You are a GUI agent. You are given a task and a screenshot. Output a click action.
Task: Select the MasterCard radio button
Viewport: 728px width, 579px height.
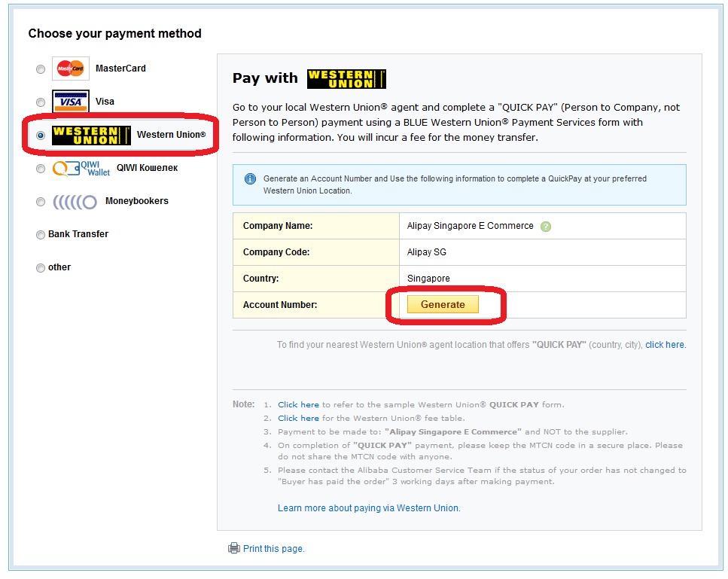coord(41,69)
